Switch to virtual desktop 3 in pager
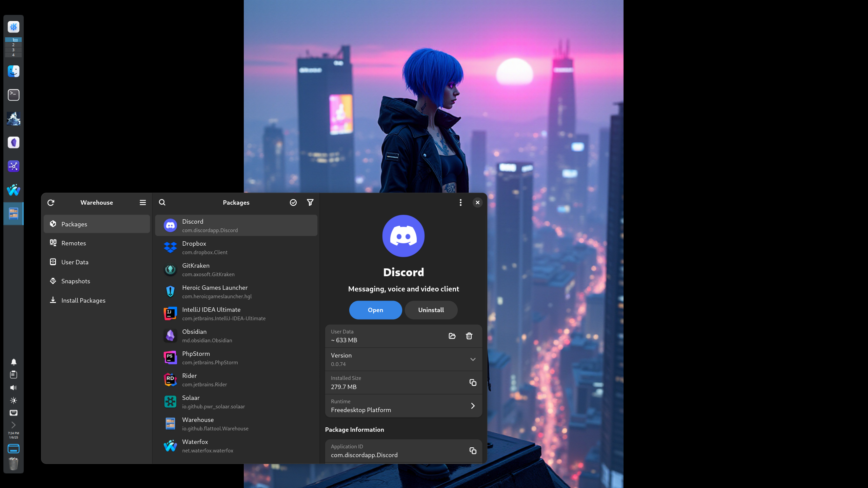 13,50
